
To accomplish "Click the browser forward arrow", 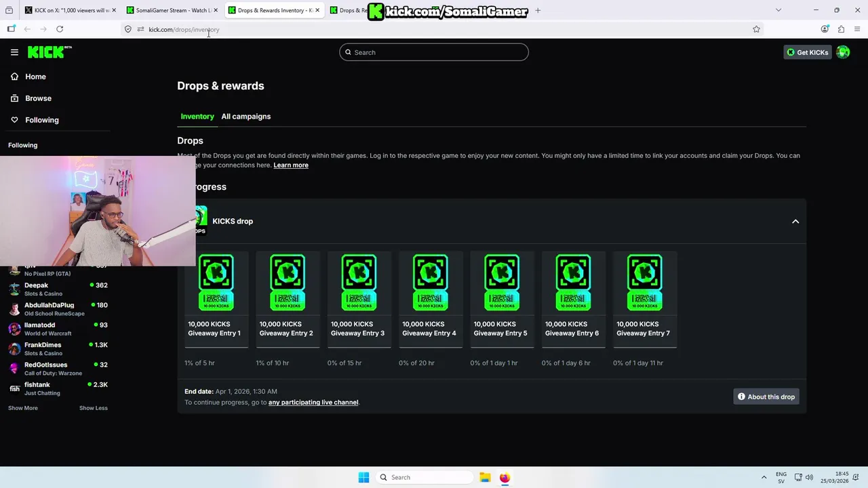I will coord(43,29).
